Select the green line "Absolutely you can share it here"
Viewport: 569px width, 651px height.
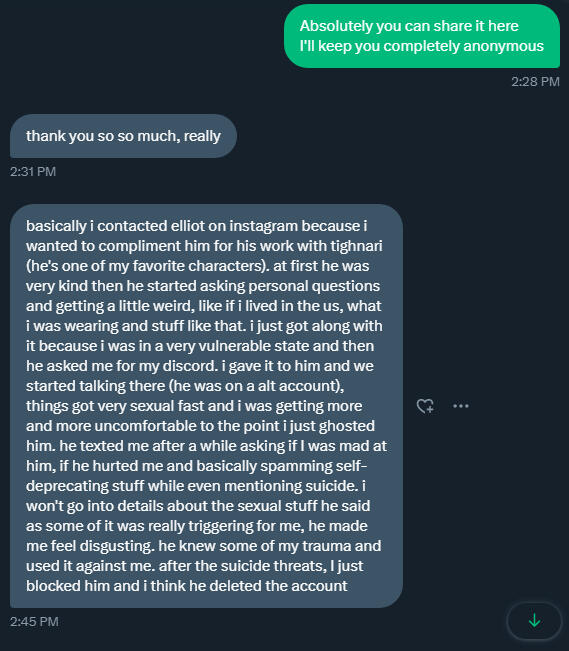(x=409, y=26)
